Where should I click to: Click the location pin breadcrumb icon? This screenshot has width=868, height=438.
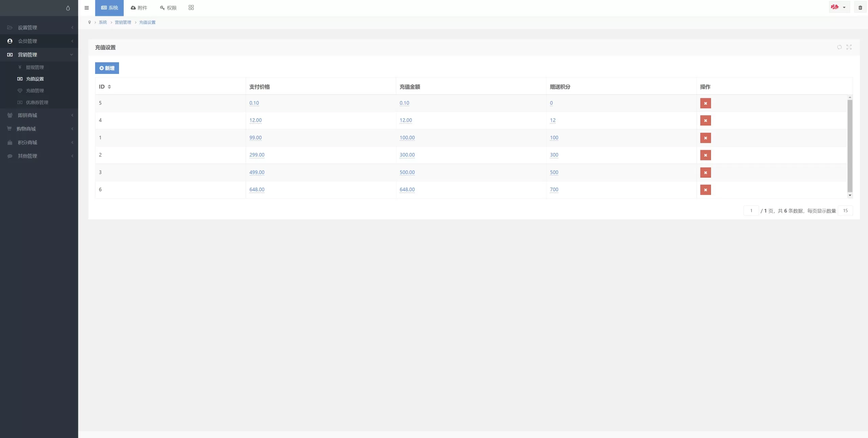pos(90,22)
